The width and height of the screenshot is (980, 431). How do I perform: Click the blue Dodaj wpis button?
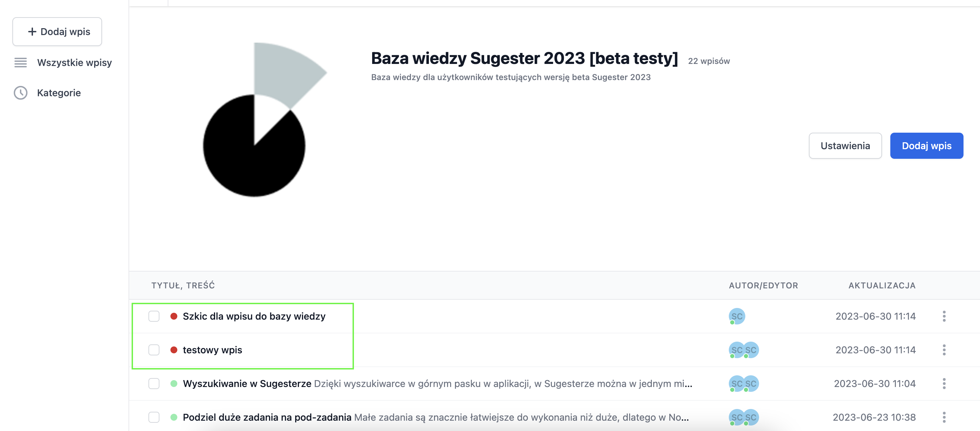coord(926,146)
